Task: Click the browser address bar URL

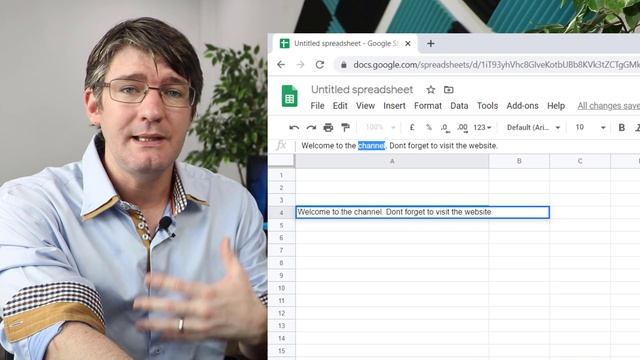Action: (x=496, y=64)
